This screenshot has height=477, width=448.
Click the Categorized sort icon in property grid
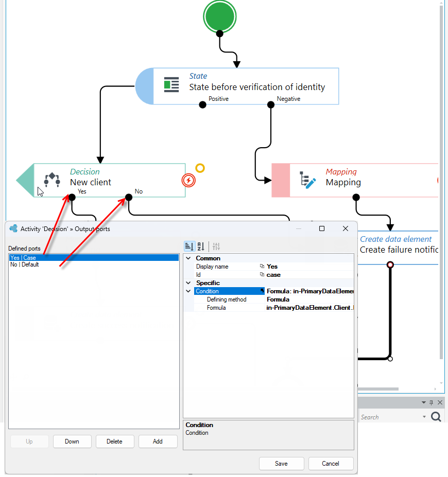[x=189, y=246]
